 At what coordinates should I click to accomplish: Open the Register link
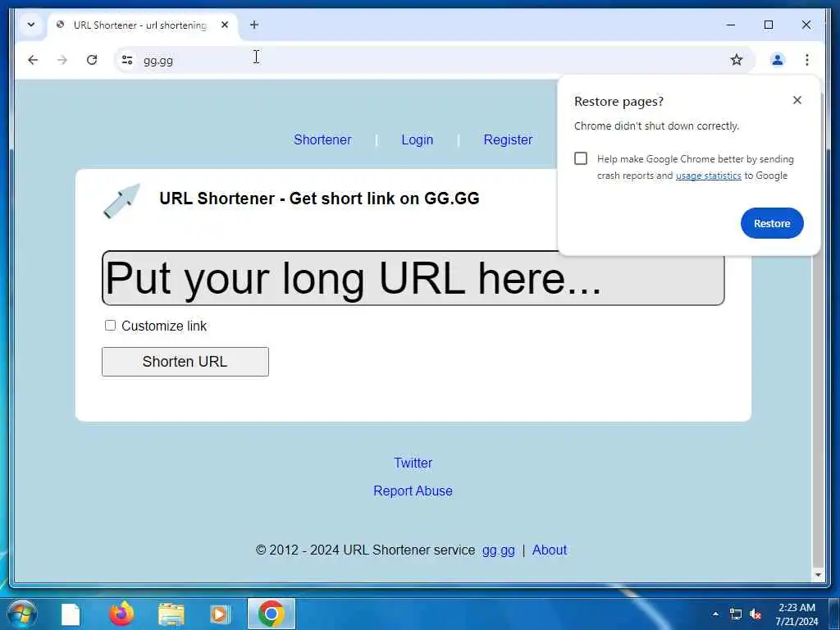pyautogui.click(x=508, y=139)
